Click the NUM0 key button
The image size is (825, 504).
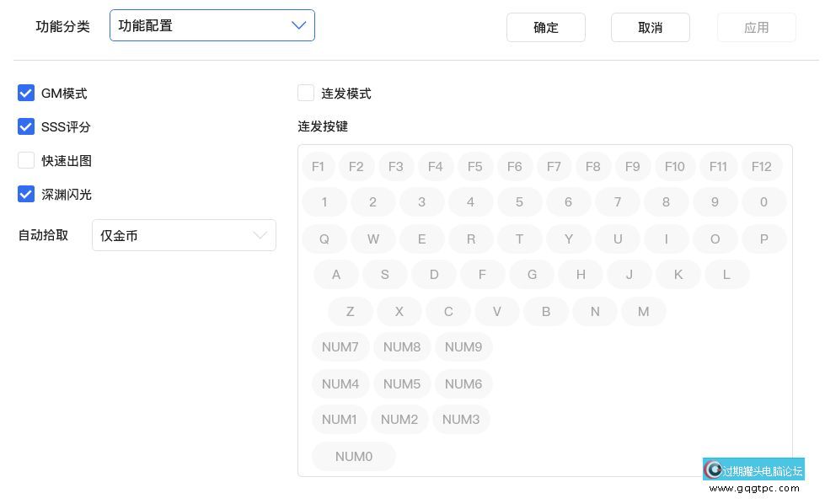[x=353, y=457]
